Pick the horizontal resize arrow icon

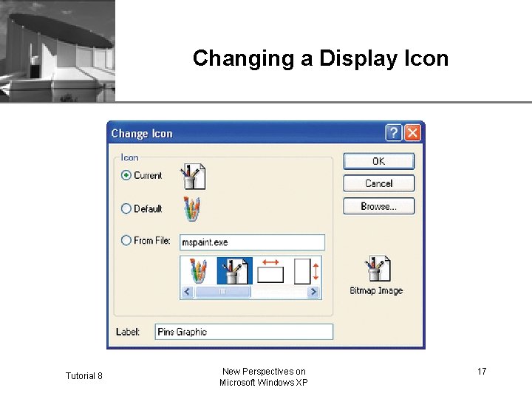point(270,270)
